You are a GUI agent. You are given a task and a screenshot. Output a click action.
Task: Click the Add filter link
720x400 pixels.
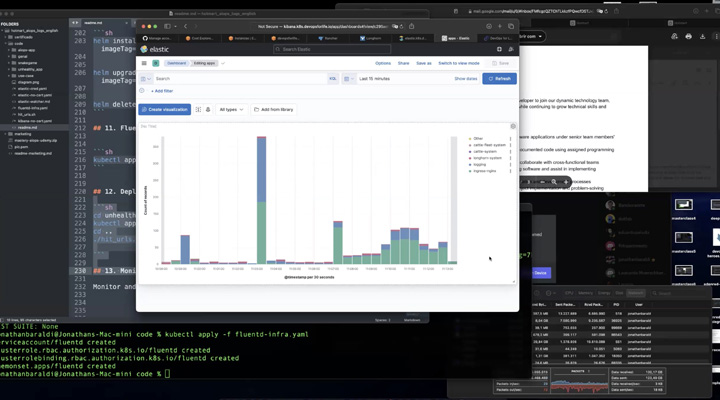[162, 91]
